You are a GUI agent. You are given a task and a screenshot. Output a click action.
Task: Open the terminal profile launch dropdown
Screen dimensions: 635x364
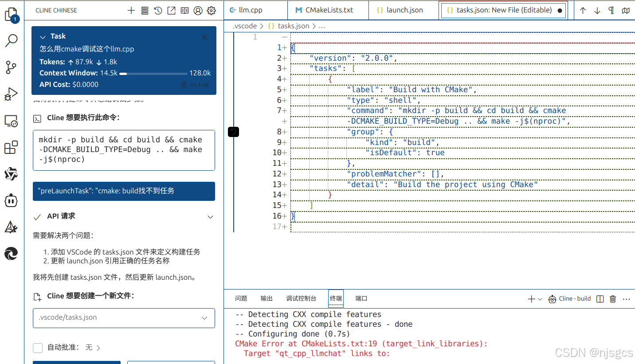click(x=540, y=298)
